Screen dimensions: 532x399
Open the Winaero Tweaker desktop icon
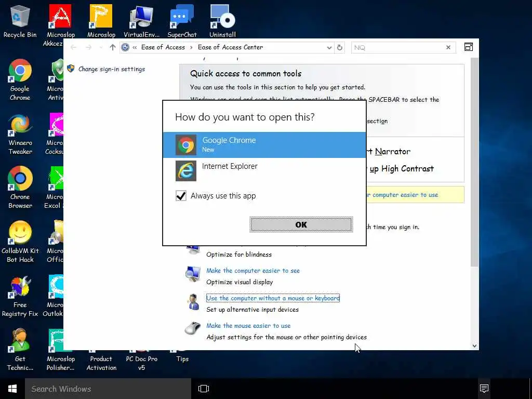point(20,134)
